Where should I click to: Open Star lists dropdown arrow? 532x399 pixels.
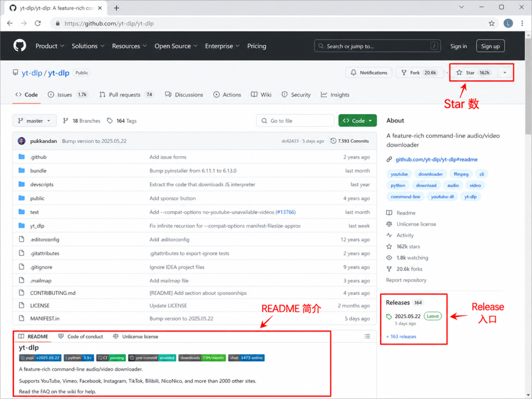[505, 72]
